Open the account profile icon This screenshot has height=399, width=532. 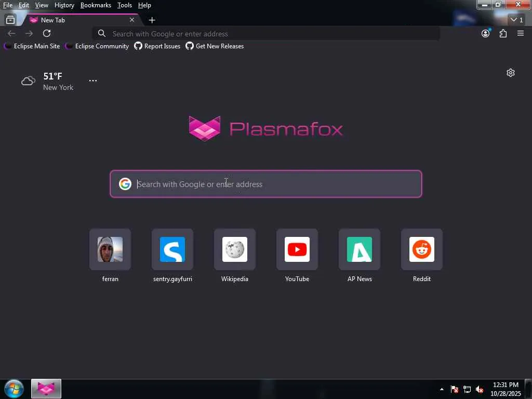pos(486,33)
